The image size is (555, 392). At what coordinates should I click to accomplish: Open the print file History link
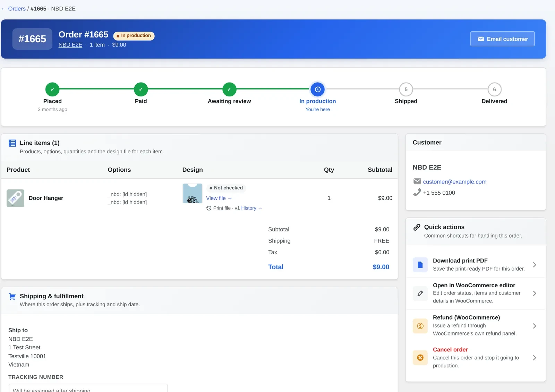[251, 208]
